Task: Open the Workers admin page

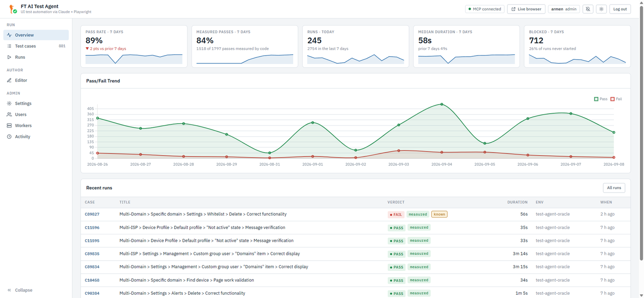Action: click(x=36, y=126)
